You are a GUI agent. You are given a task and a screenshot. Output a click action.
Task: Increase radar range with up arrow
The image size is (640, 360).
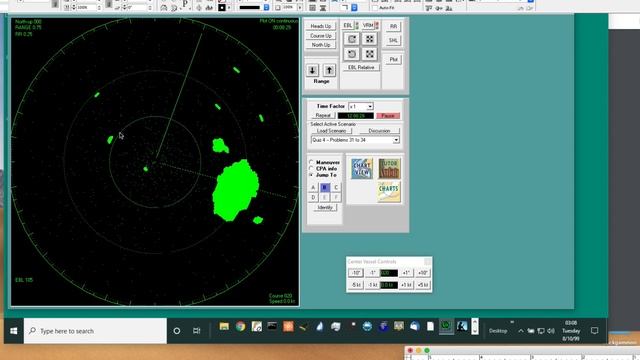pos(329,70)
